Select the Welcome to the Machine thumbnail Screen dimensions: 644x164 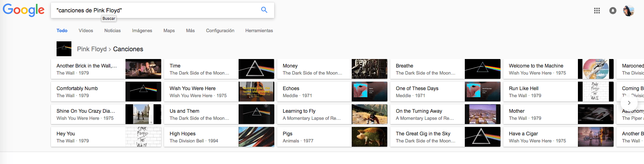point(596,69)
